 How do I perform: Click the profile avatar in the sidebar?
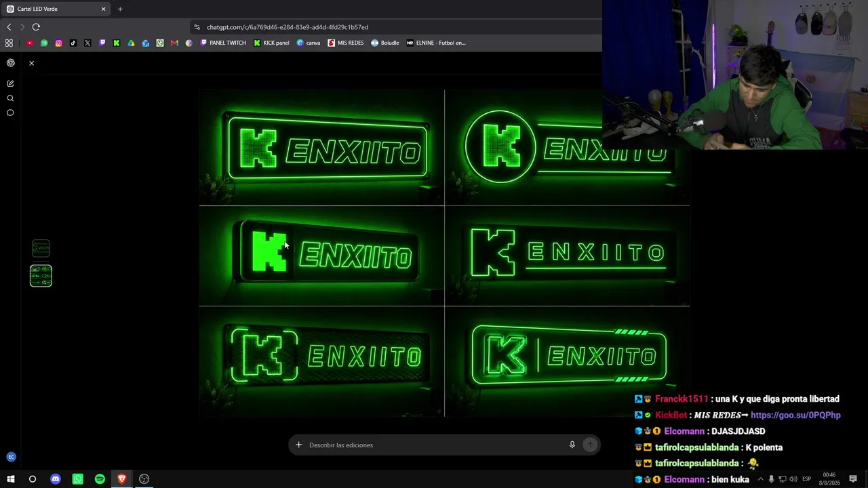tap(10, 457)
